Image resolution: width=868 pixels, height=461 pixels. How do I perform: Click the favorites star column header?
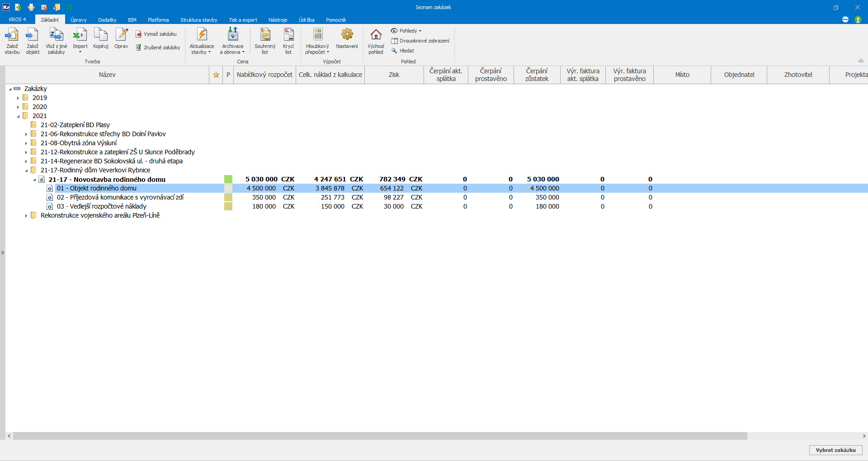point(216,75)
